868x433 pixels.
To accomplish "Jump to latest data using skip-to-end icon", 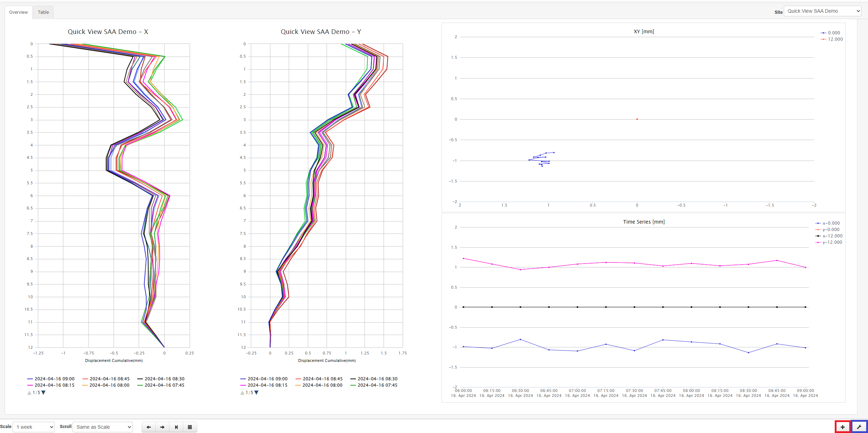I will pyautogui.click(x=176, y=427).
